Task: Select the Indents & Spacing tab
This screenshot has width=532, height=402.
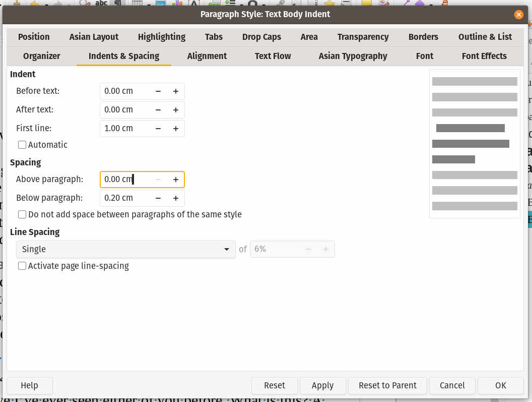Action: click(124, 56)
